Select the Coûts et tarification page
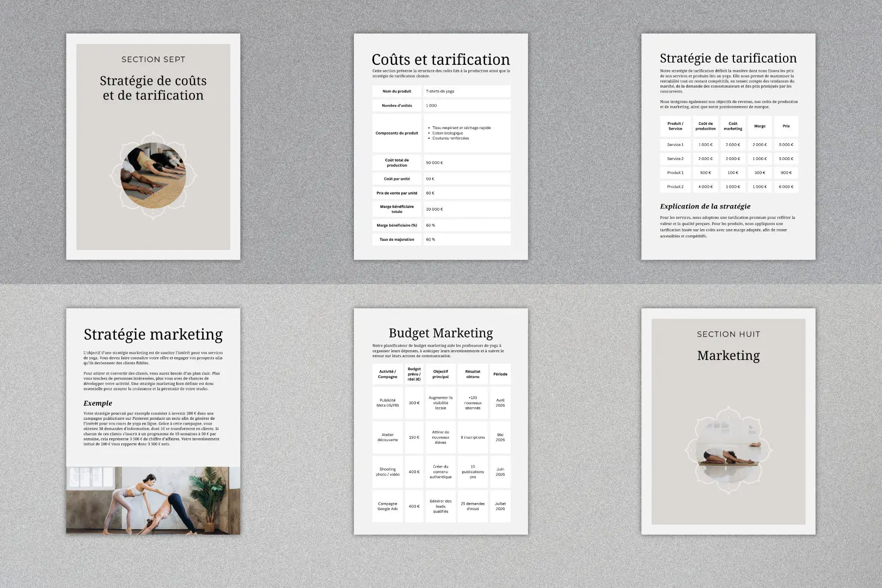Screen dimensions: 882x588 coord(440,146)
